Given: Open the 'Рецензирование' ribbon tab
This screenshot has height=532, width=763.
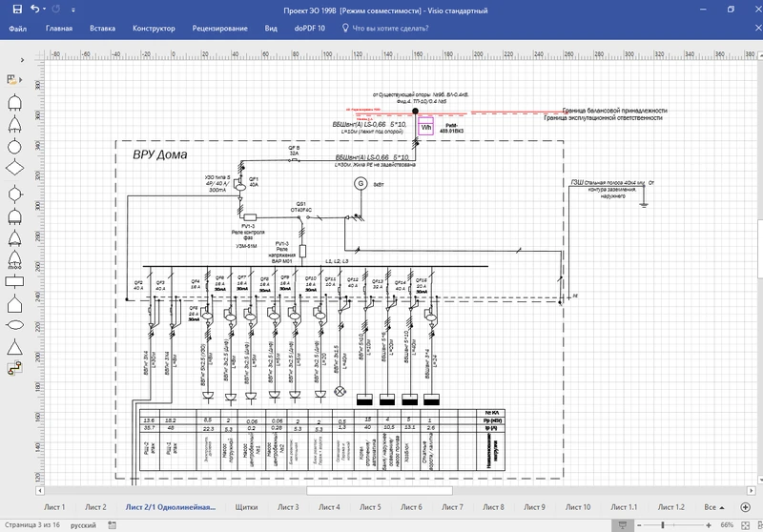Looking at the screenshot, I should tap(219, 29).
